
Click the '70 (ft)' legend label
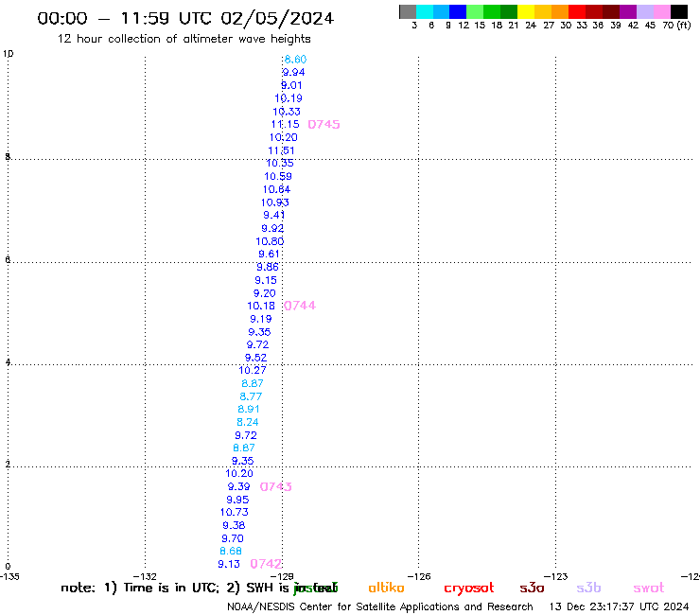tap(676, 26)
